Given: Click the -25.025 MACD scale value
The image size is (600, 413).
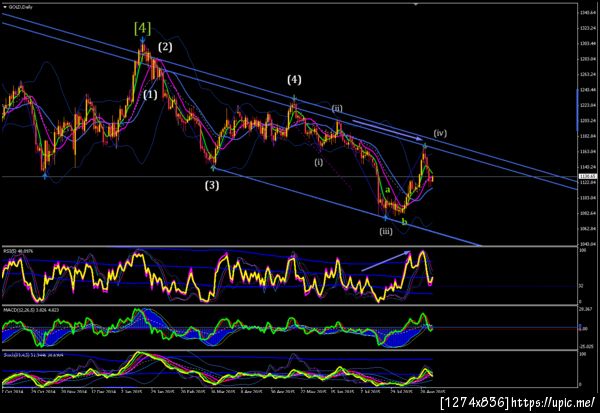Looking at the screenshot, I should pos(587,346).
